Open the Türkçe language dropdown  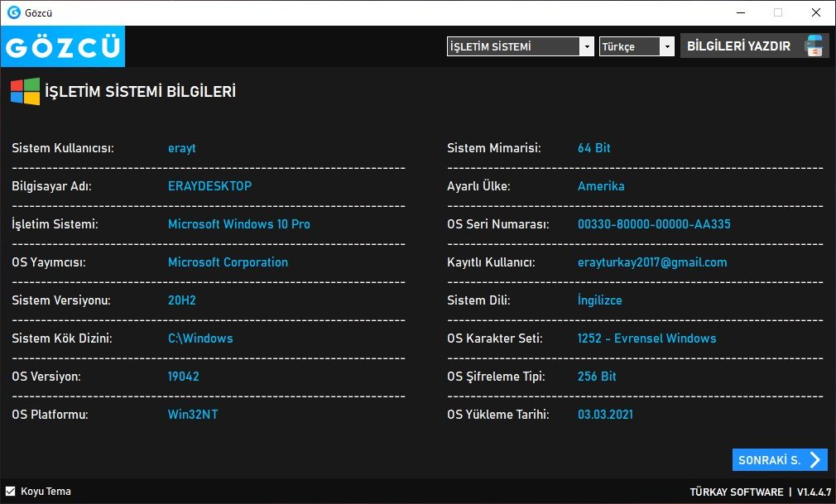(637, 46)
